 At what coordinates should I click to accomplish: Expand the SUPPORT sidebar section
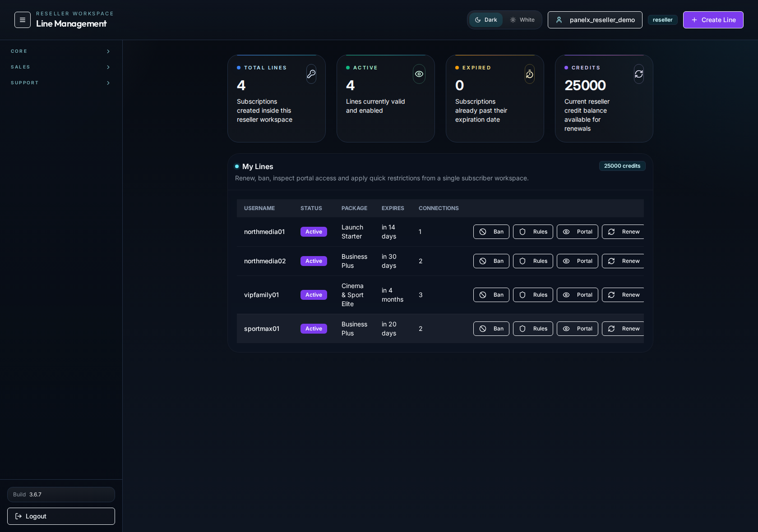point(61,83)
